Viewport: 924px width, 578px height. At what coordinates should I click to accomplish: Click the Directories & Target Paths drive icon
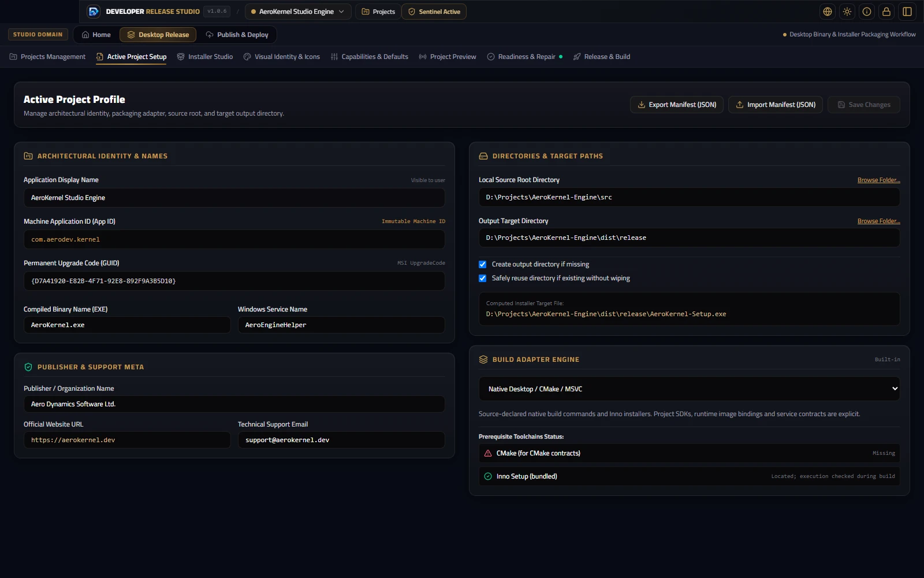pos(483,156)
